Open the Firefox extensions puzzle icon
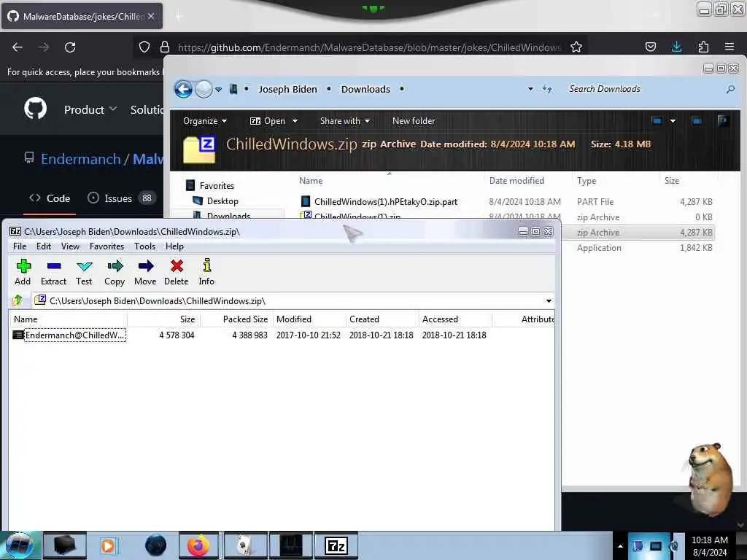The width and height of the screenshot is (747, 560). pyautogui.click(x=703, y=47)
